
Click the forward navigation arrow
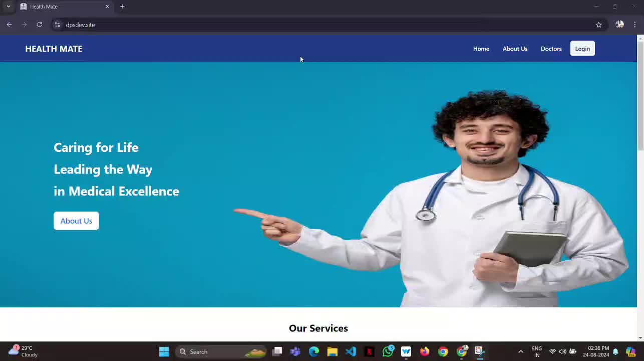click(24, 25)
